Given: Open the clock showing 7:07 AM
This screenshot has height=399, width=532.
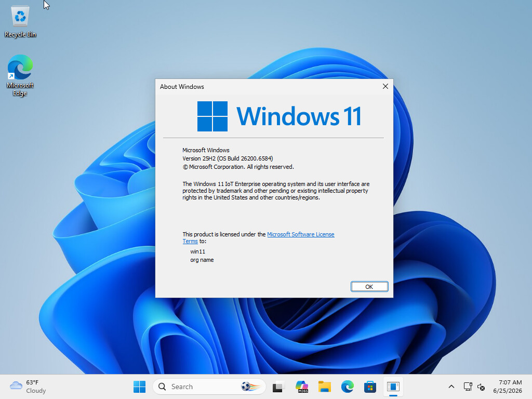Looking at the screenshot, I should 508,387.
